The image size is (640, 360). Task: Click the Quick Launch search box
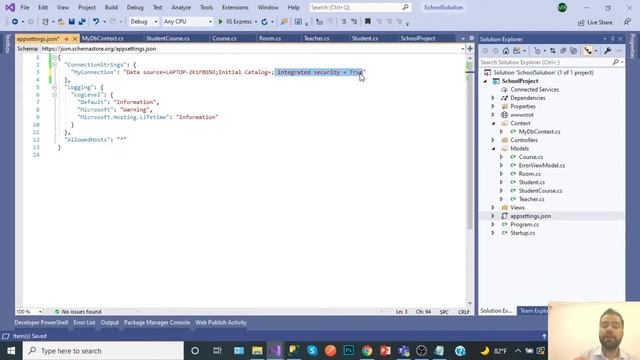pos(359,7)
